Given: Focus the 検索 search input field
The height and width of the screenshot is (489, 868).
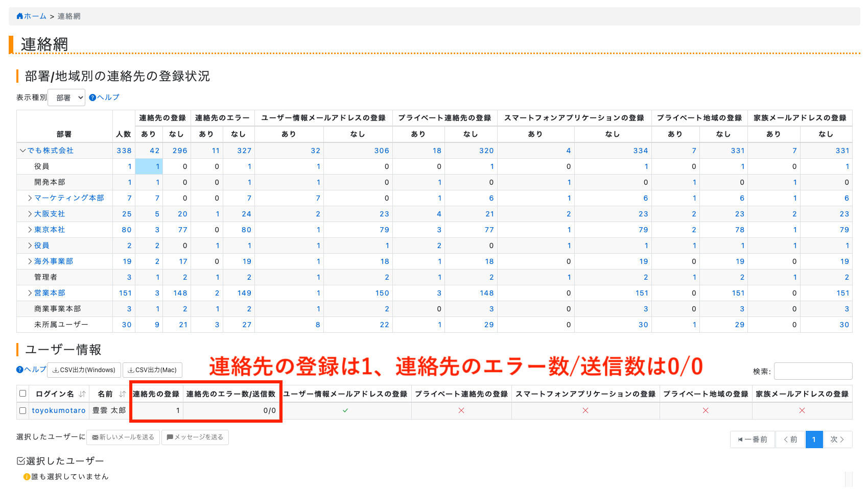Looking at the screenshot, I should click(813, 371).
